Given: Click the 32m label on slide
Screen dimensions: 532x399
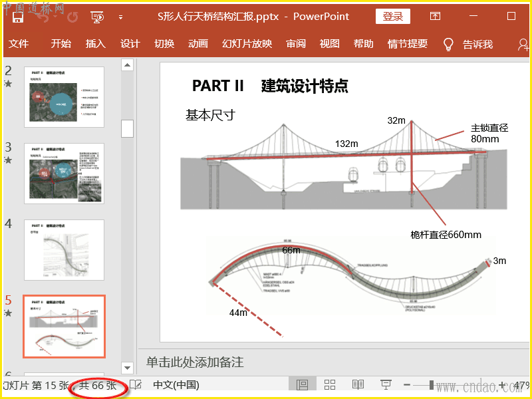Looking at the screenshot, I should [x=396, y=120].
